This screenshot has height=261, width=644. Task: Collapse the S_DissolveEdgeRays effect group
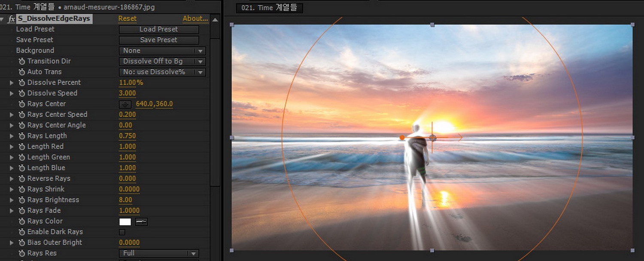3,19
